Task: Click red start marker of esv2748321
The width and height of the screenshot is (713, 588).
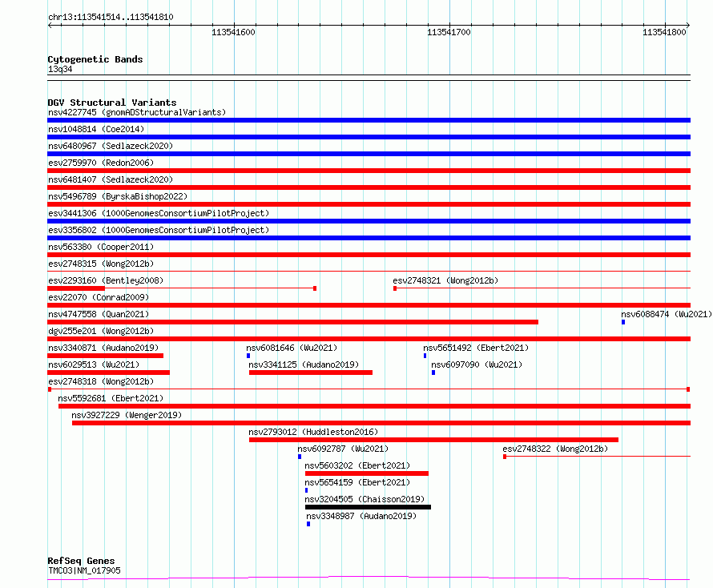Action: (x=395, y=288)
